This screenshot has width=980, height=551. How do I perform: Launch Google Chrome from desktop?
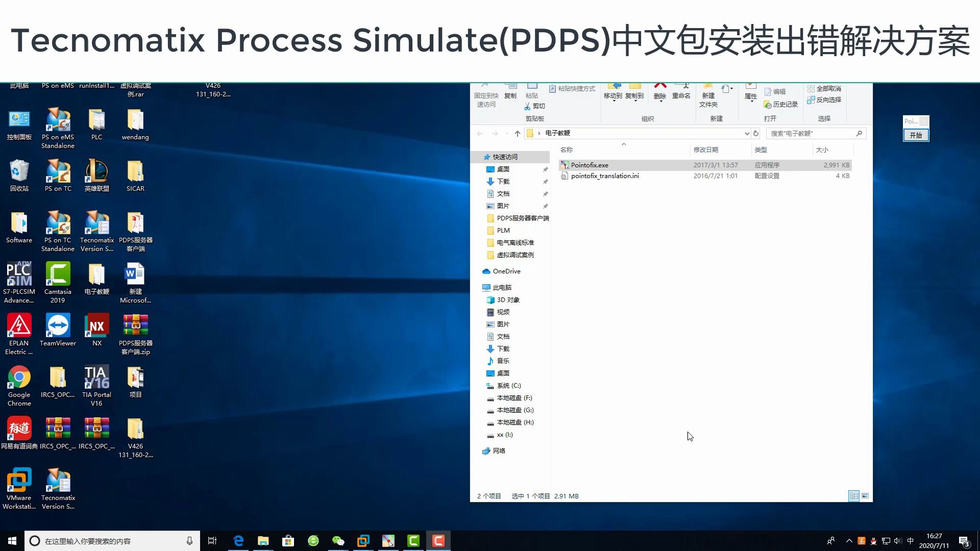[x=19, y=386]
